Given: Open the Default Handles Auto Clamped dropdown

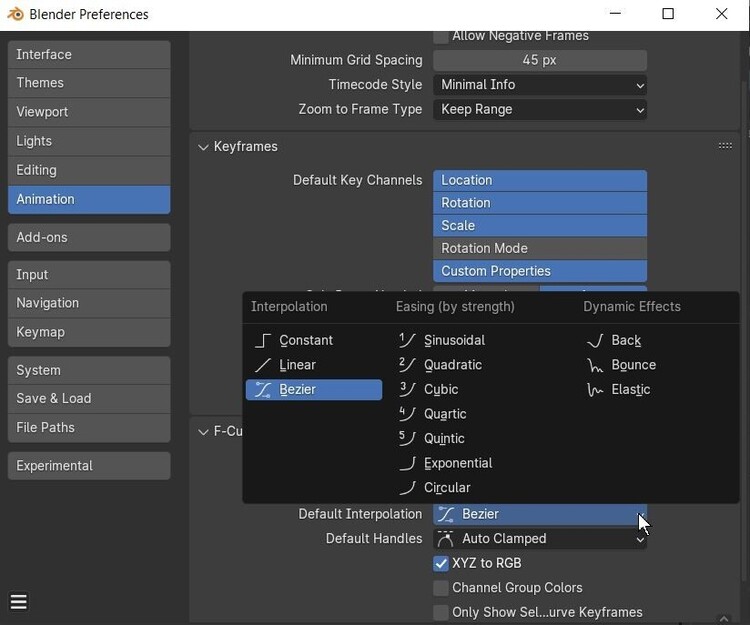Looking at the screenshot, I should 540,539.
